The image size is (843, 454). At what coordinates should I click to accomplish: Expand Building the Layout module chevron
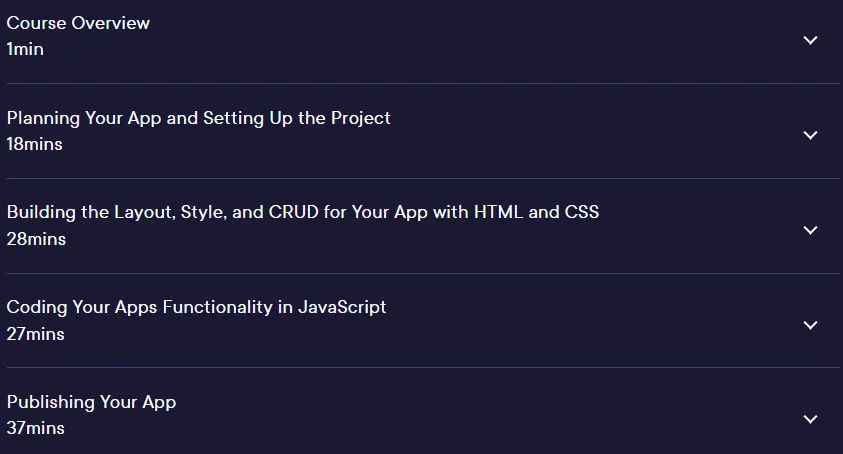point(810,230)
